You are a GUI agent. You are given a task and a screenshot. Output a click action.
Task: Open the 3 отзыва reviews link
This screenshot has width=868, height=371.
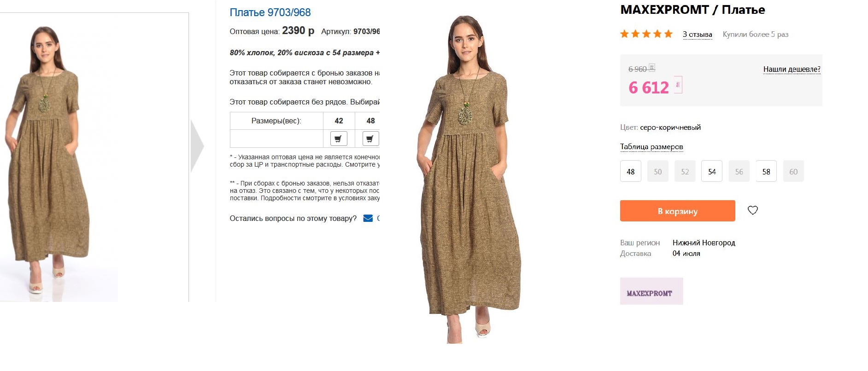click(697, 35)
